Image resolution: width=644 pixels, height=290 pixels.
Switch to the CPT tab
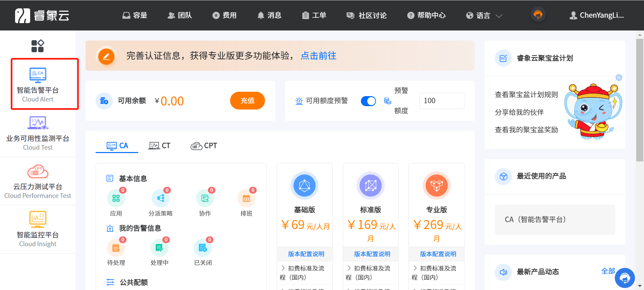204,146
